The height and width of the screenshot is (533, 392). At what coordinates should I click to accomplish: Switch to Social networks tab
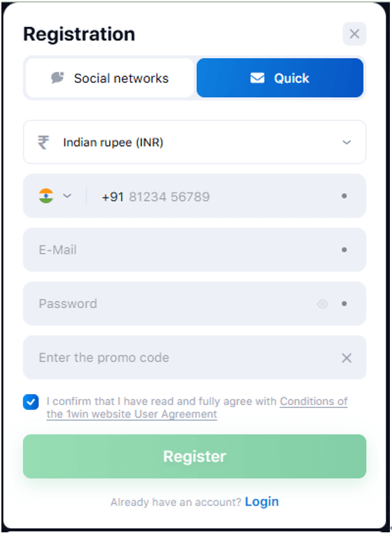(x=110, y=78)
